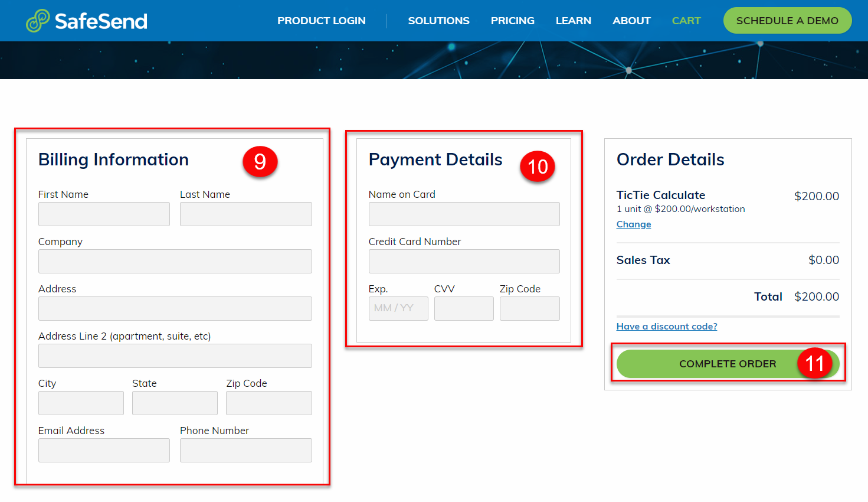Click the SafeSend logo icon

tap(37, 20)
